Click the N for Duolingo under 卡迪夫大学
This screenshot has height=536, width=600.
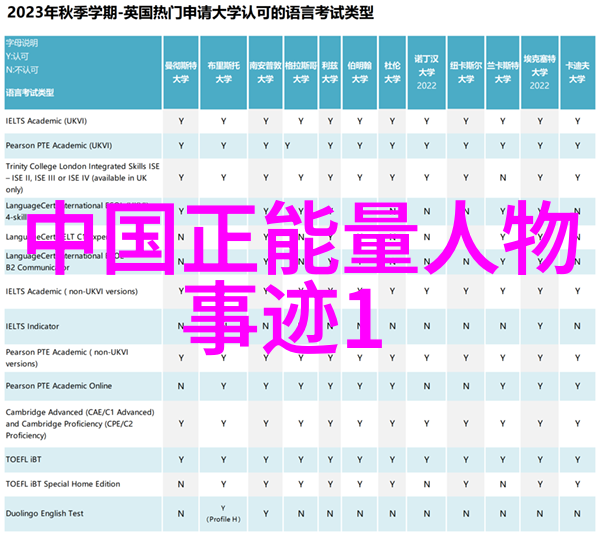(x=577, y=513)
